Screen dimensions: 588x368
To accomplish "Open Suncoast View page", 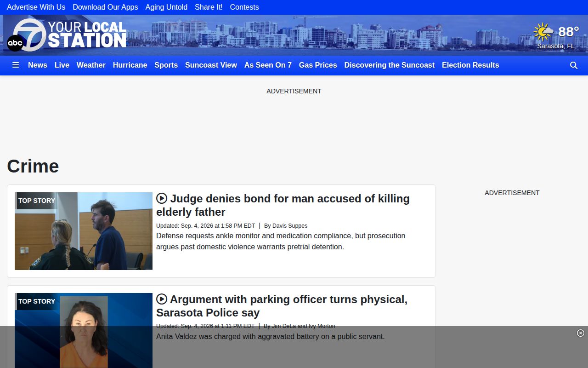I will [211, 65].
